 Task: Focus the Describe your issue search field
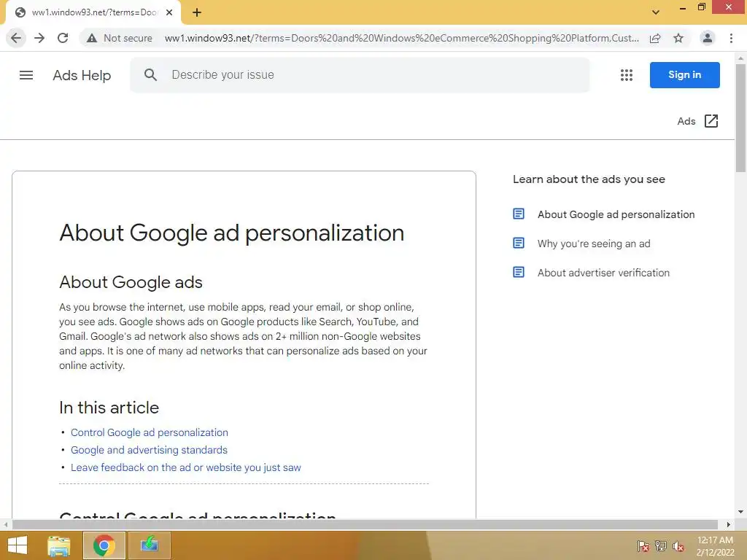[360, 75]
